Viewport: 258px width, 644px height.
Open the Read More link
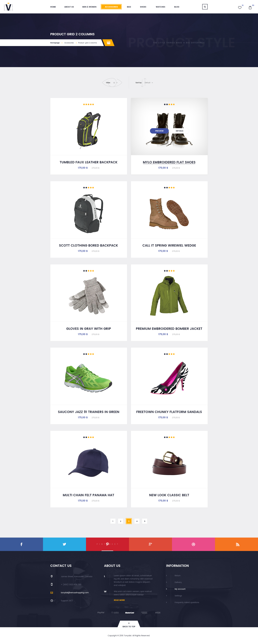[119, 600]
